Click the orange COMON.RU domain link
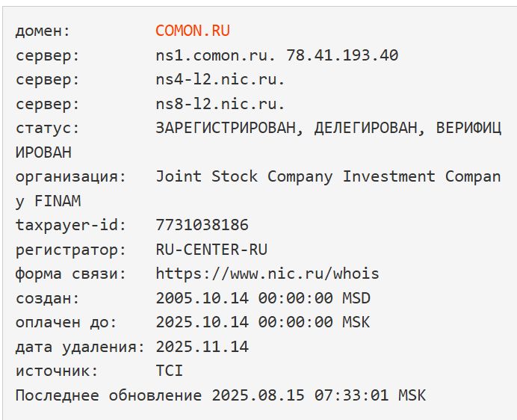Image resolution: width=517 pixels, height=420 pixels. click(193, 31)
